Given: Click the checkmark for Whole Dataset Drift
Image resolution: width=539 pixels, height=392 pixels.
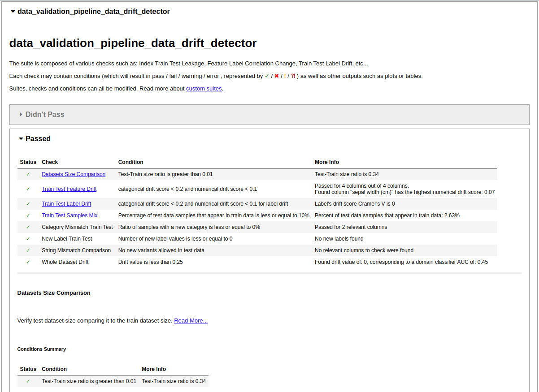Looking at the screenshot, I should tap(28, 262).
